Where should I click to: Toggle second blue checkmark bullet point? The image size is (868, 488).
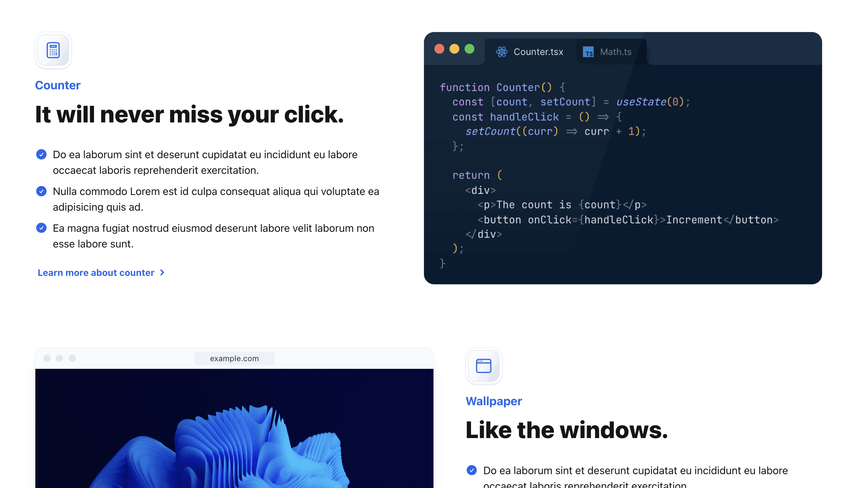(x=42, y=191)
